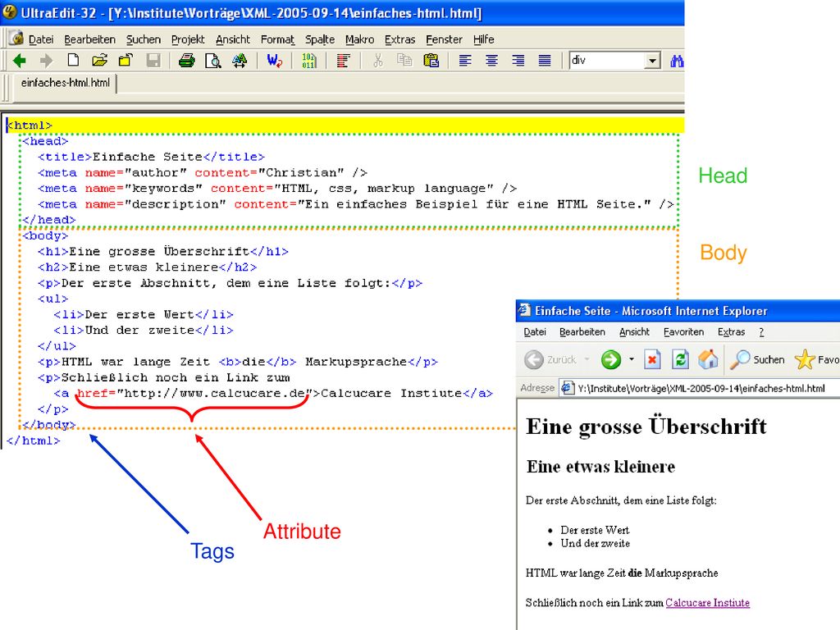Click the close file icon in UltraEdit toolbar
The width and height of the screenshot is (840, 630).
[126, 61]
